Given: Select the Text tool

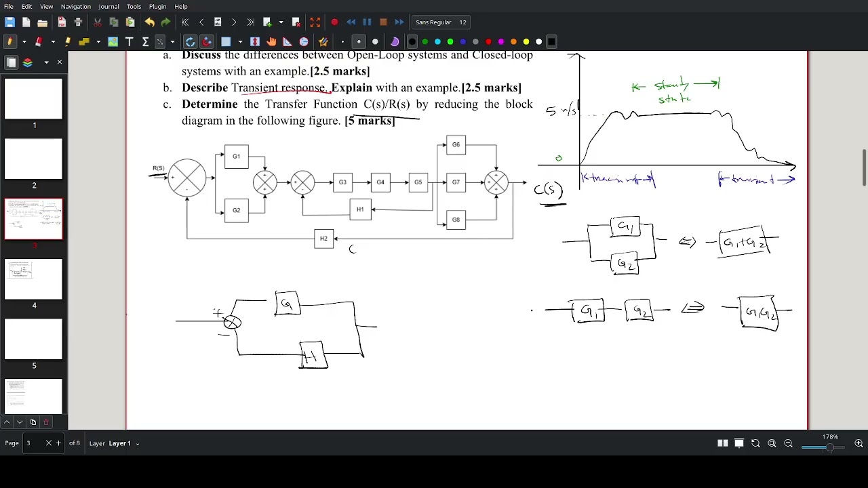Looking at the screenshot, I should tap(129, 41).
